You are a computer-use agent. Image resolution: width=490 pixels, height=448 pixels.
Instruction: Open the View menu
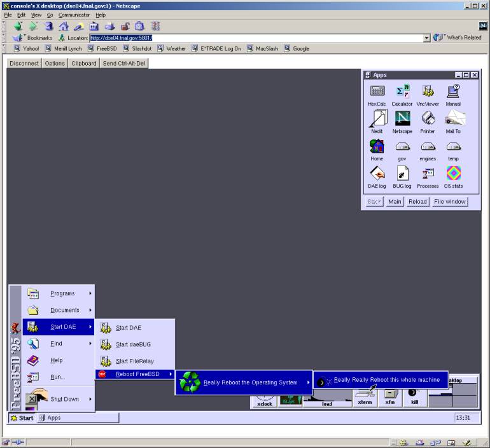[x=36, y=15]
